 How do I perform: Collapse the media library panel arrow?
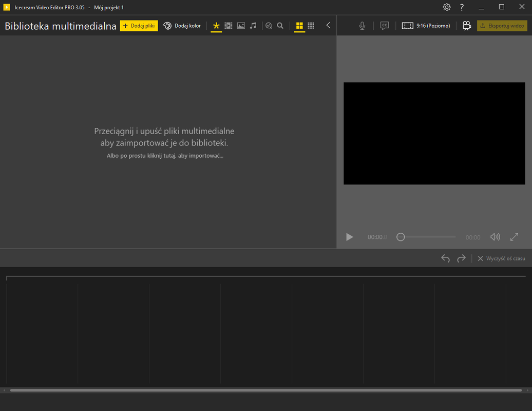[328, 26]
